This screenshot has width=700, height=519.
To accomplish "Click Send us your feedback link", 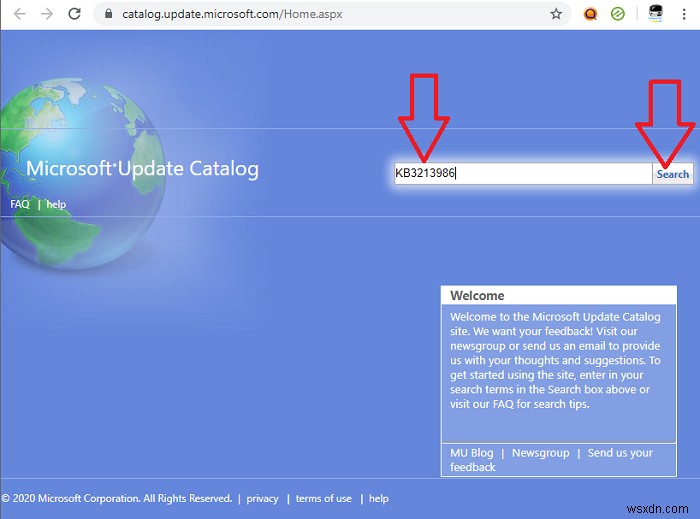I will coord(551,460).
